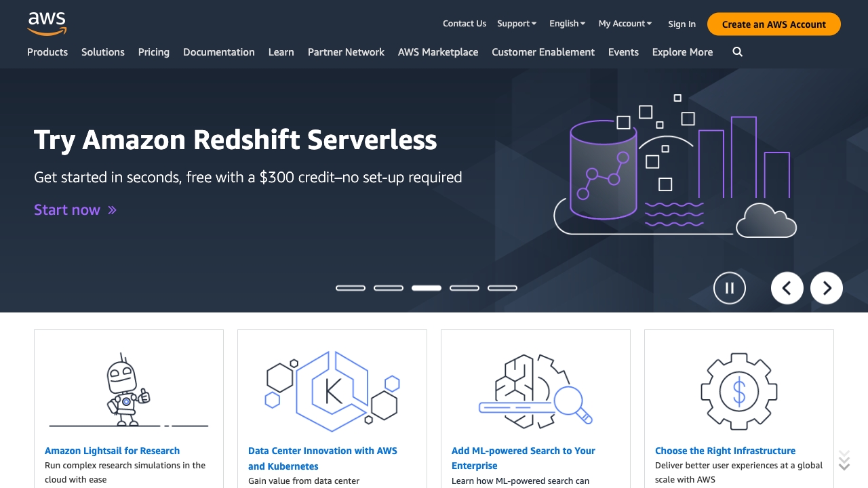Select fourth carousel slide indicator
This screenshot has width=868, height=488.
(x=465, y=288)
